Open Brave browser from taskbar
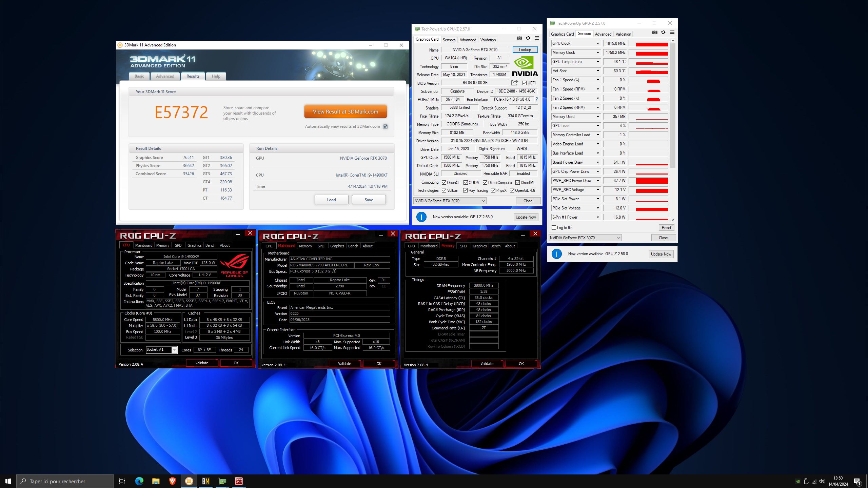 (172, 481)
